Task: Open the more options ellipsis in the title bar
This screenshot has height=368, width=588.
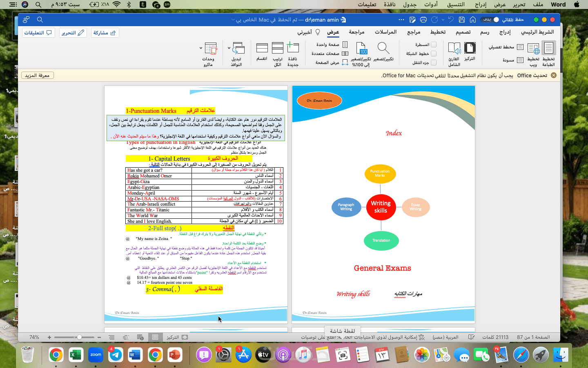Action: (x=401, y=20)
